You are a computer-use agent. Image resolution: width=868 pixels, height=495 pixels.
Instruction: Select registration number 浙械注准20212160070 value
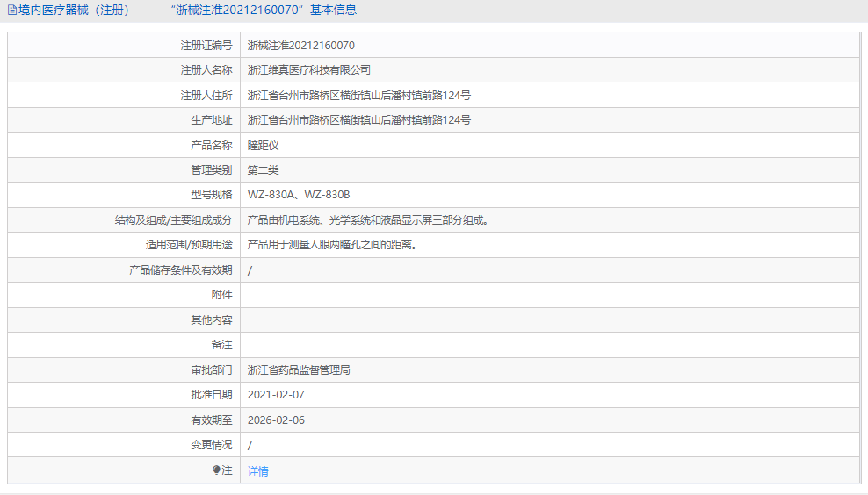301,46
